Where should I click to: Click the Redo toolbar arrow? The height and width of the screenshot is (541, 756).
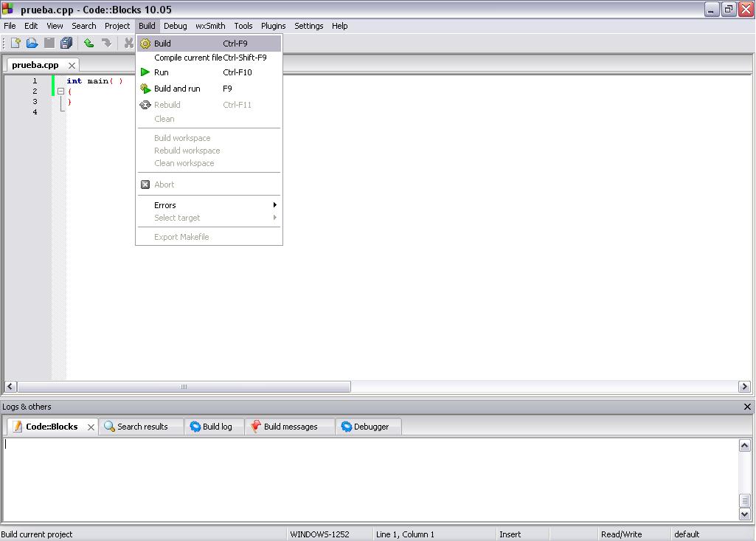(x=106, y=43)
